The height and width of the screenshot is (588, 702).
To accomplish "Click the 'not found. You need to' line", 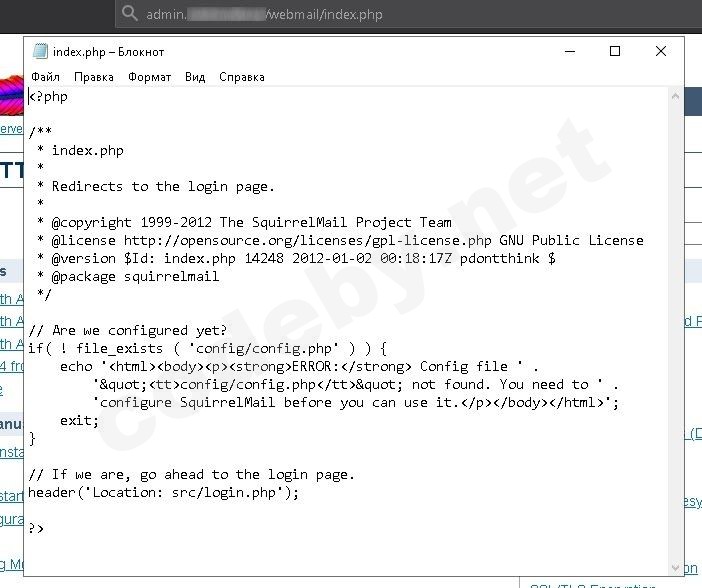I will (x=355, y=384).
